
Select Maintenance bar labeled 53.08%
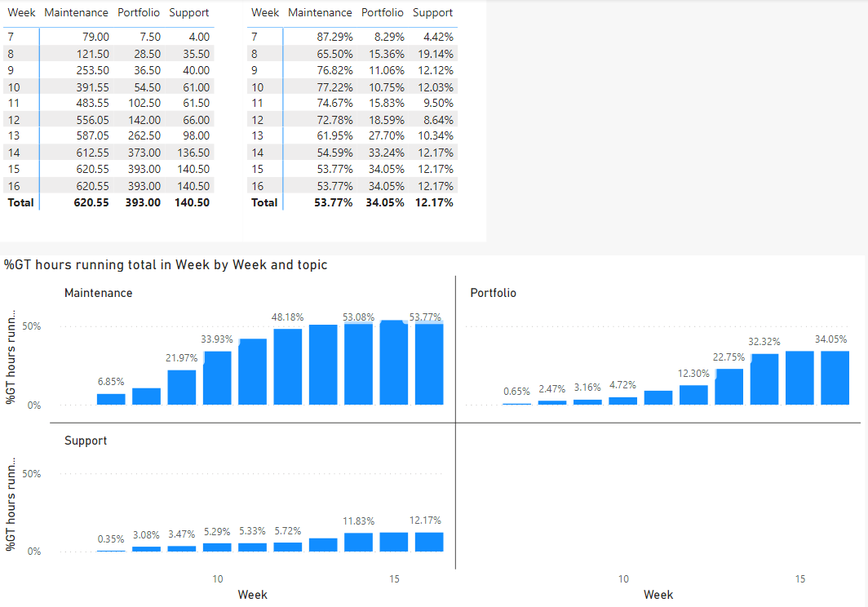pos(359,364)
